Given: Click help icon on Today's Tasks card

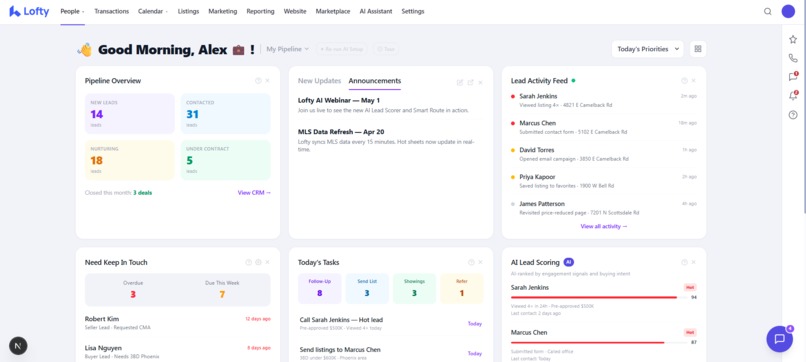Looking at the screenshot, I should (x=471, y=262).
